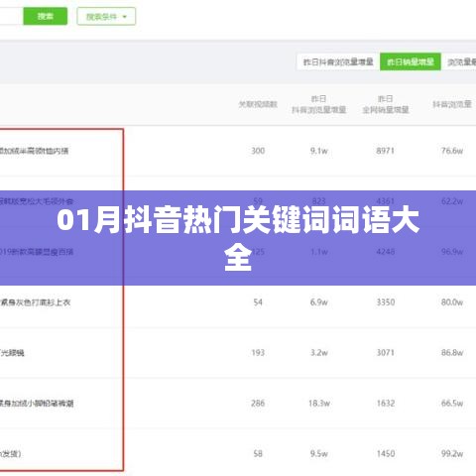Click the 9.1w view increase cell
Screen dimensions: 476x476
319,151
